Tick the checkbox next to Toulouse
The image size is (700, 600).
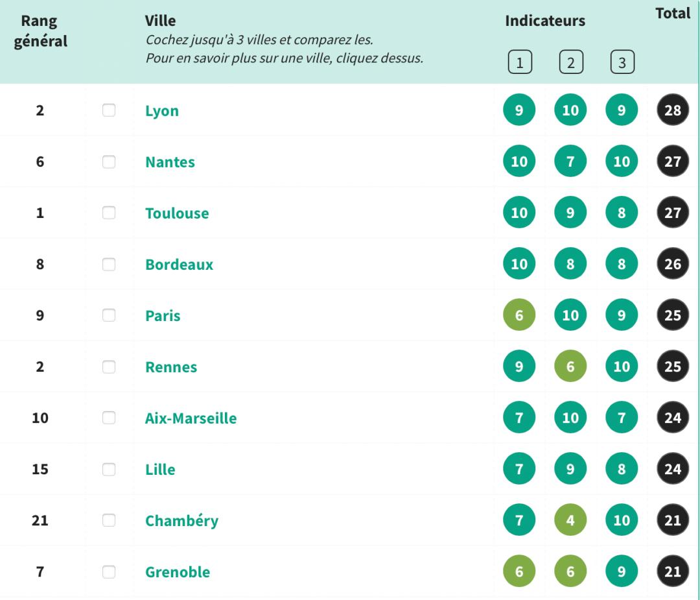coord(109,213)
